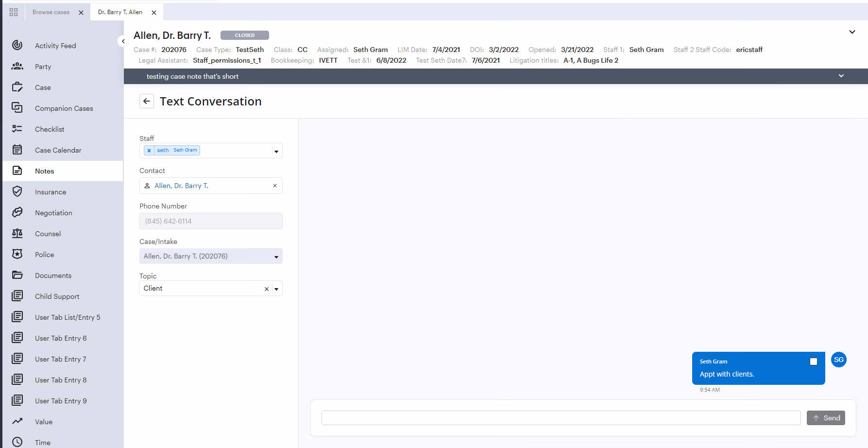Select the Police badge icon

point(17,254)
